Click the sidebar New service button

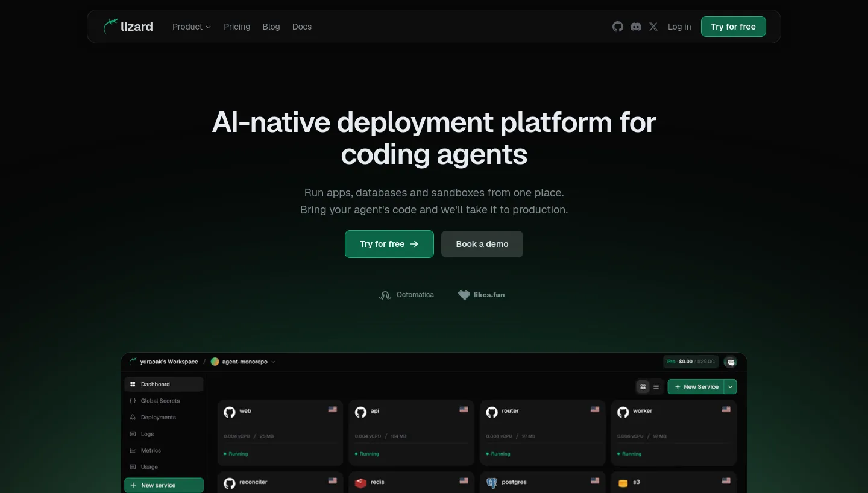(164, 485)
